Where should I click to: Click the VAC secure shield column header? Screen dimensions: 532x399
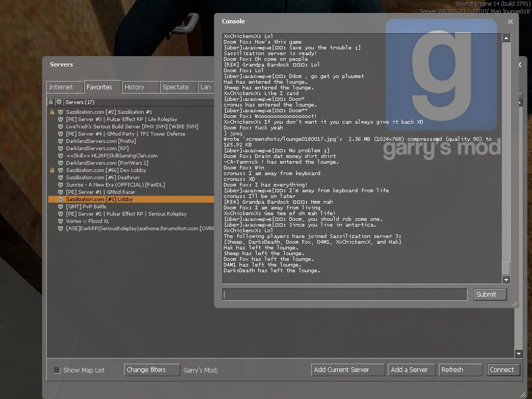(x=59, y=102)
